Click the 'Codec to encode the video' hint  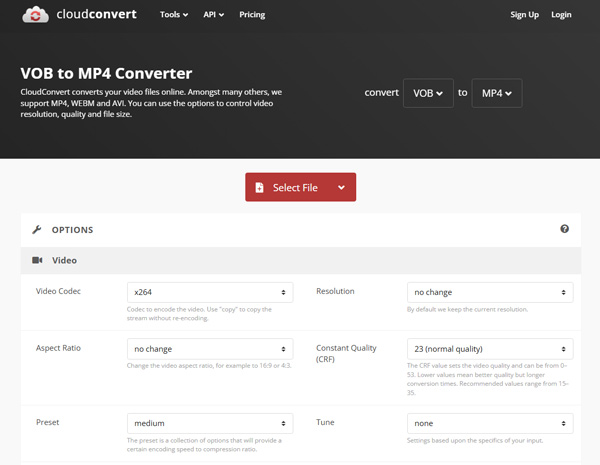(x=199, y=314)
